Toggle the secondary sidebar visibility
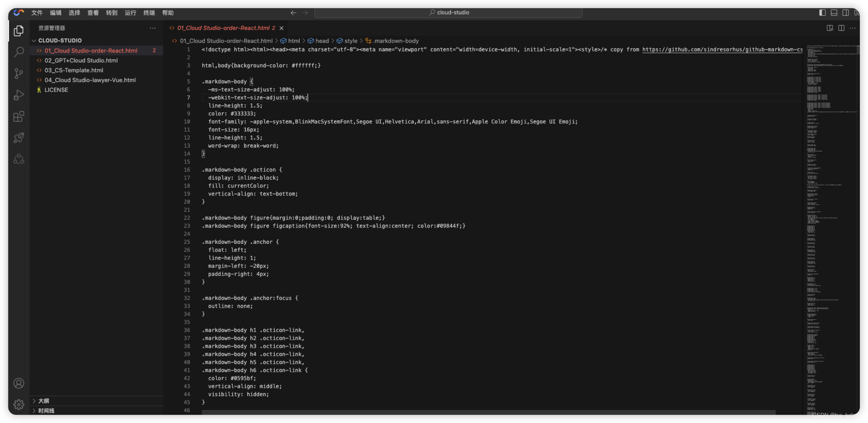 pyautogui.click(x=845, y=12)
